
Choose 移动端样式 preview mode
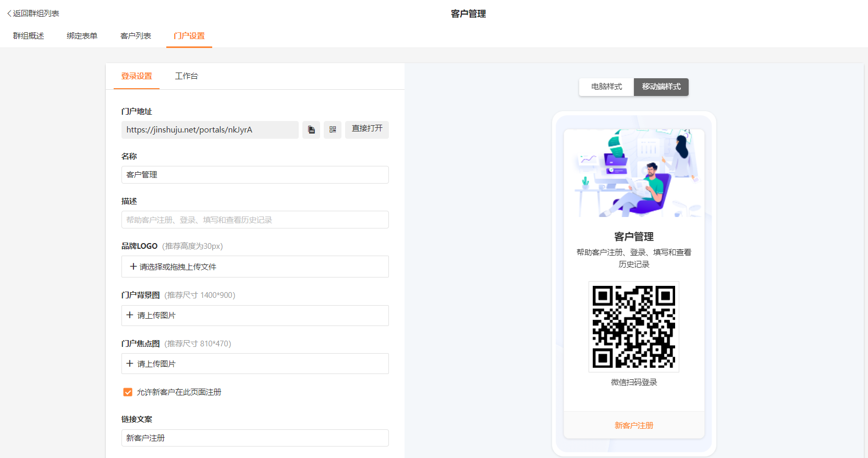(661, 87)
